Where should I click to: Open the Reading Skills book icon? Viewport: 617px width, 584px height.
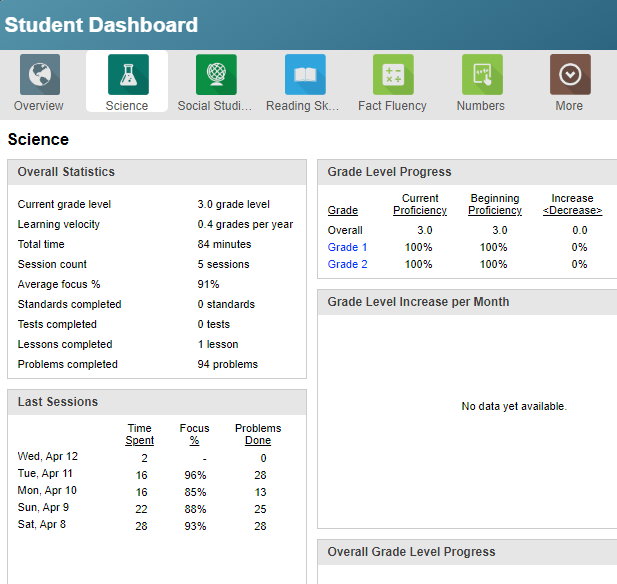(304, 75)
